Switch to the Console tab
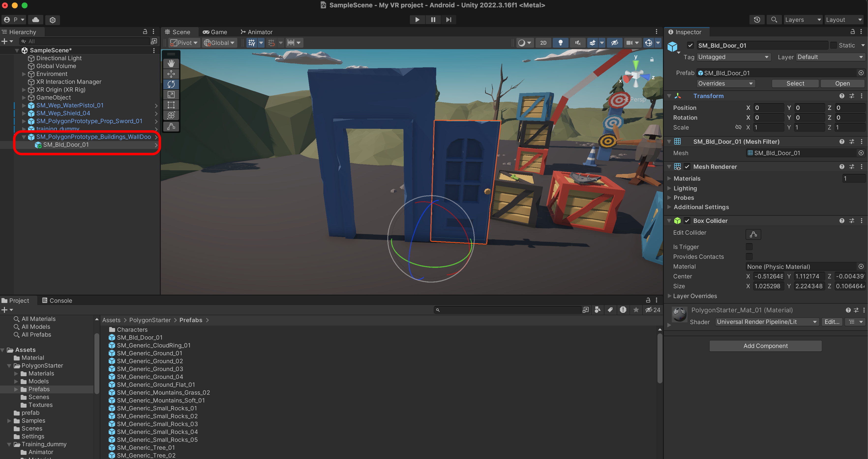Image resolution: width=868 pixels, height=459 pixels. pos(57,300)
